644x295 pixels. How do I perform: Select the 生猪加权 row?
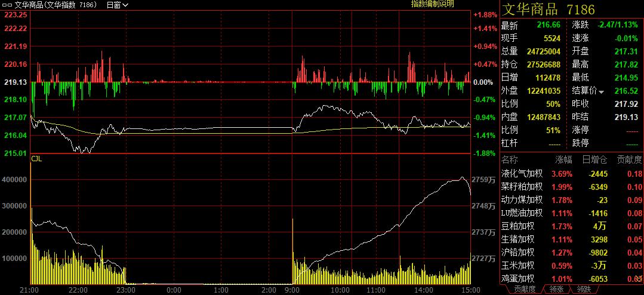coord(572,239)
